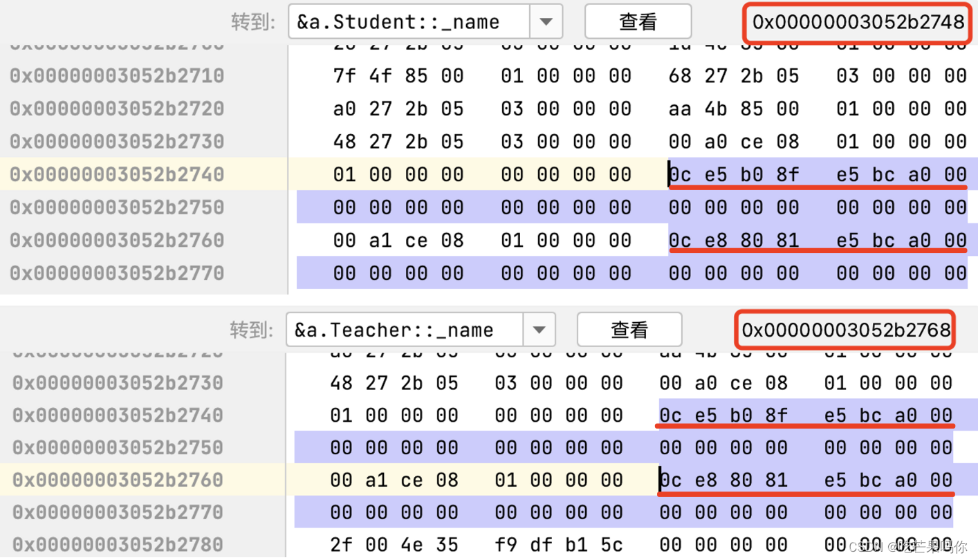Select the resolved address 0x00000003052b2748
The height and width of the screenshot is (560, 978).
(x=858, y=22)
